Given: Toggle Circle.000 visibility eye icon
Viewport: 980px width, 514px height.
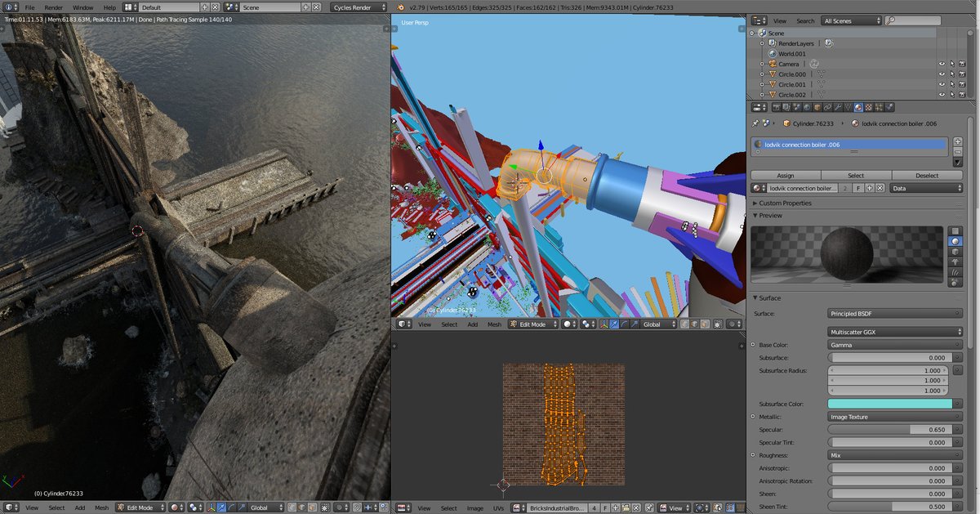Looking at the screenshot, I should point(942,74).
